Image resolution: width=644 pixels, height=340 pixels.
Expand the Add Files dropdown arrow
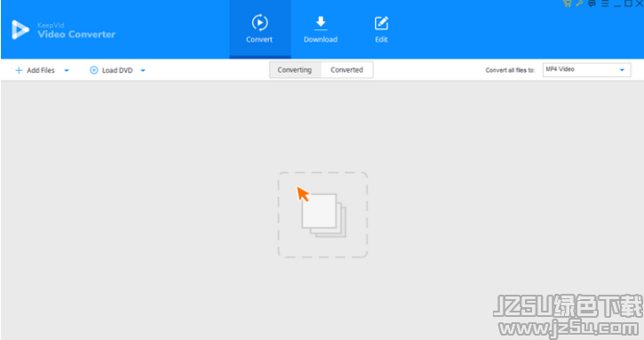coord(67,70)
